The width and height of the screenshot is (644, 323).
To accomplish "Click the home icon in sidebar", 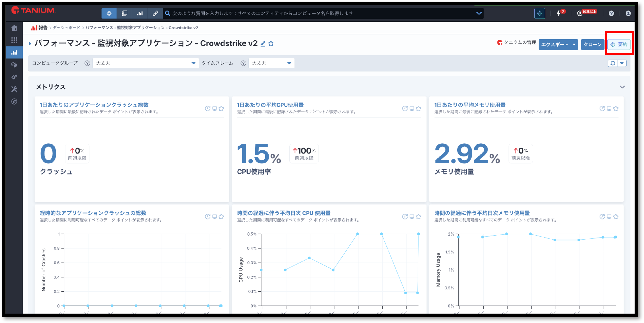I will click(x=14, y=28).
